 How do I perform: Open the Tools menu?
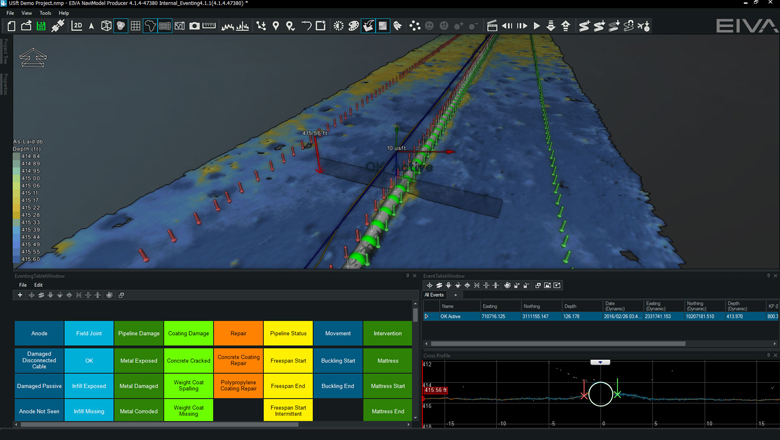pyautogui.click(x=45, y=13)
